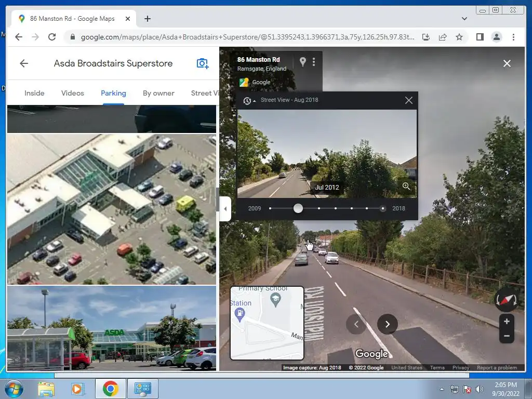Open File Explorer from the taskbar
This screenshot has height=399, width=532.
point(46,389)
